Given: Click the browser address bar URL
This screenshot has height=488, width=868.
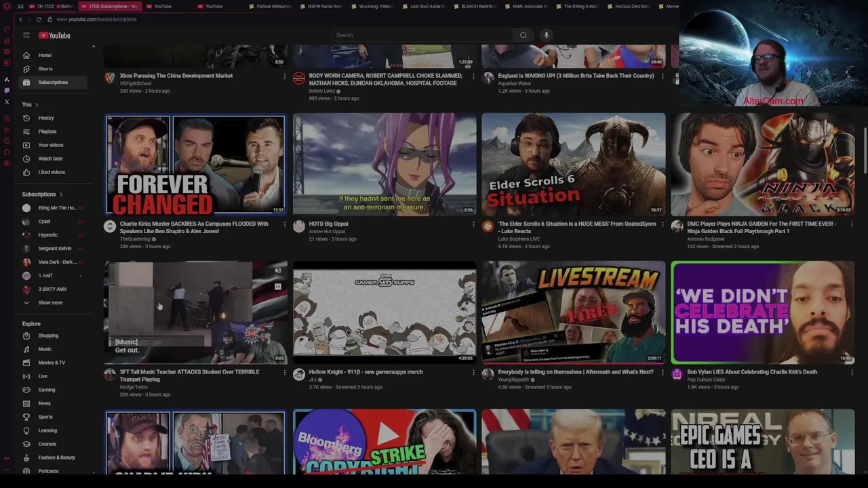Looking at the screenshot, I should click(96, 19).
